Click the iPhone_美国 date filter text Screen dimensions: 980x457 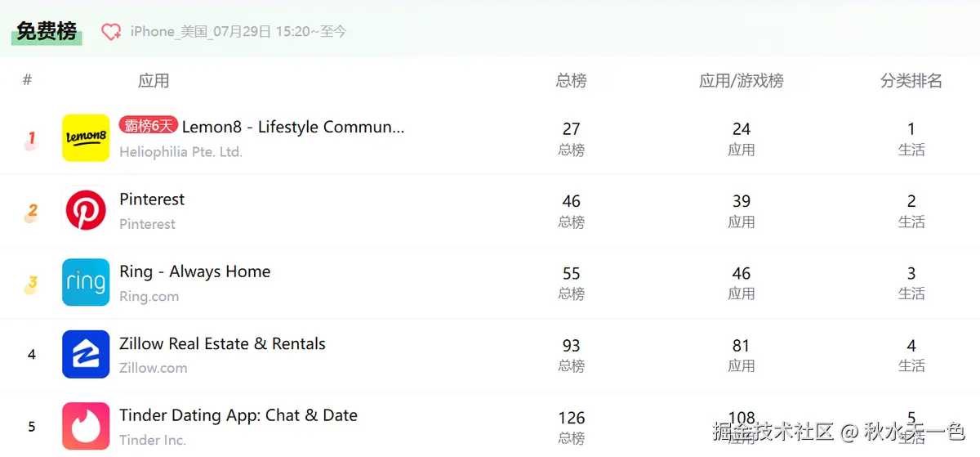point(238,31)
